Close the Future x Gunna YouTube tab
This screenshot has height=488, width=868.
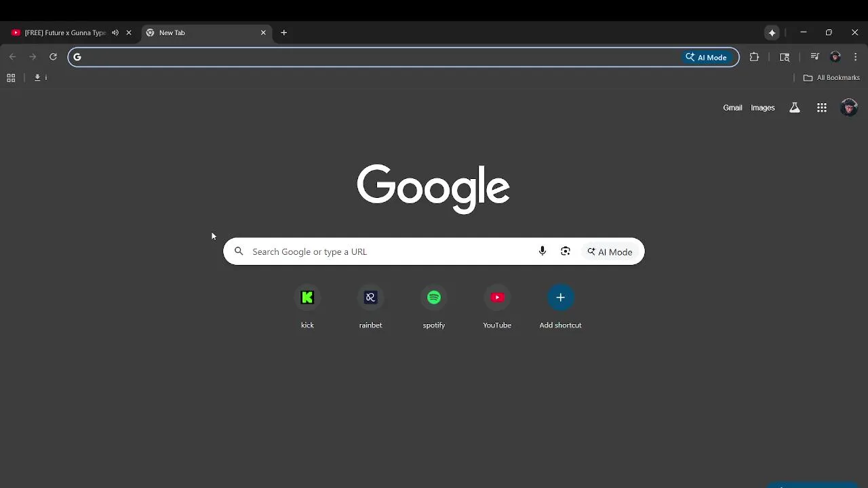pyautogui.click(x=129, y=33)
